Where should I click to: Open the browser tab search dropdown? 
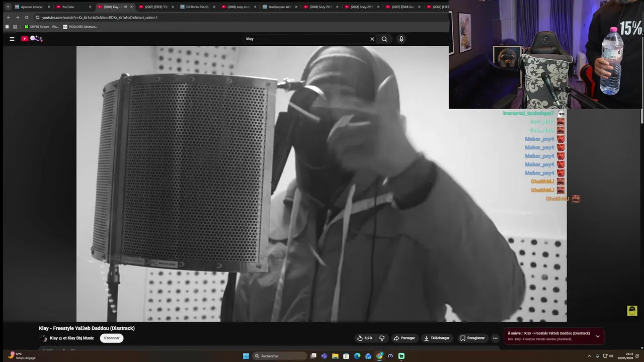[8, 7]
